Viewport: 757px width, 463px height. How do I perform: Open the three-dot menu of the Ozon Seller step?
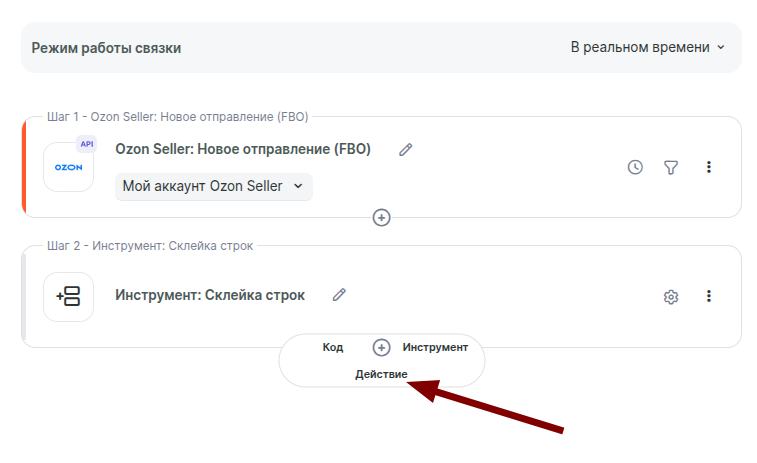tap(709, 167)
